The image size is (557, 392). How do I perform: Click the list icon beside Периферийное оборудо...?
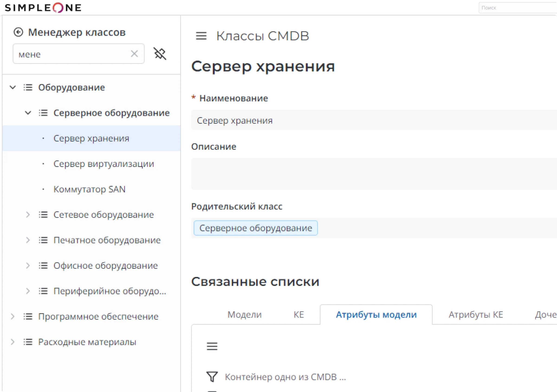(x=43, y=291)
